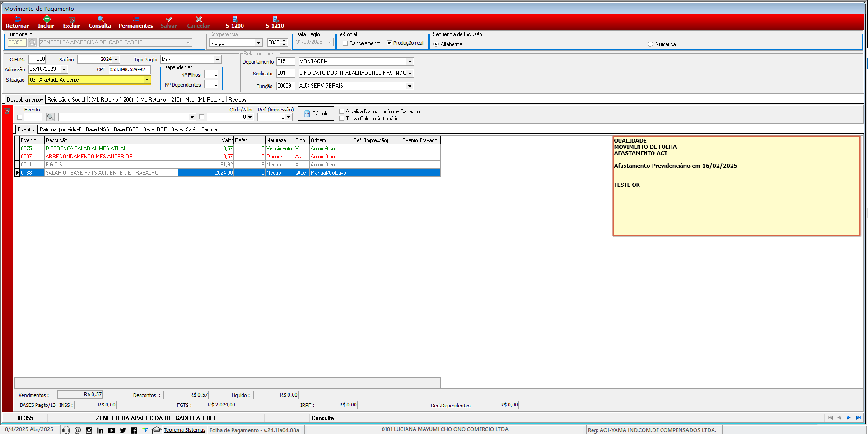Tick the checkbox before the Evento code field
868x434 pixels.
pos(19,117)
